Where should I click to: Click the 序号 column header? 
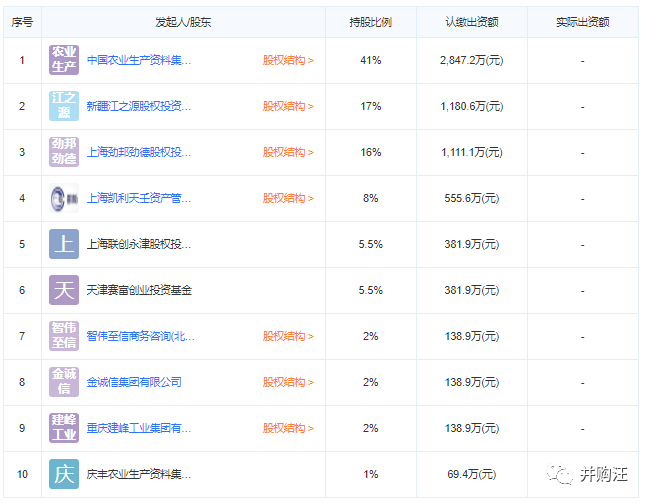click(22, 22)
